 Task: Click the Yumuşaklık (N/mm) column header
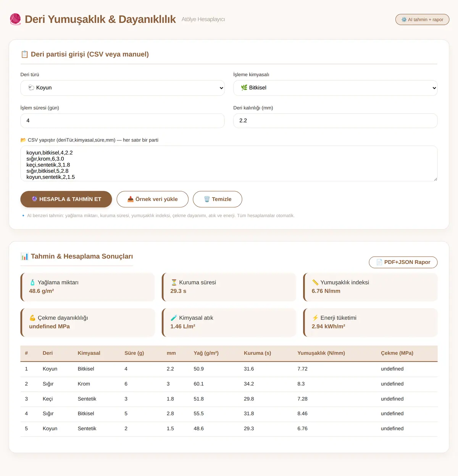coord(321,353)
